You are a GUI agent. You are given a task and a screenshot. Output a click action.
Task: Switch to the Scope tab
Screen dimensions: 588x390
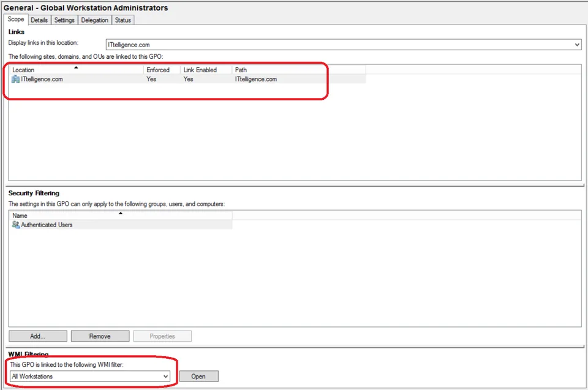[16, 19]
